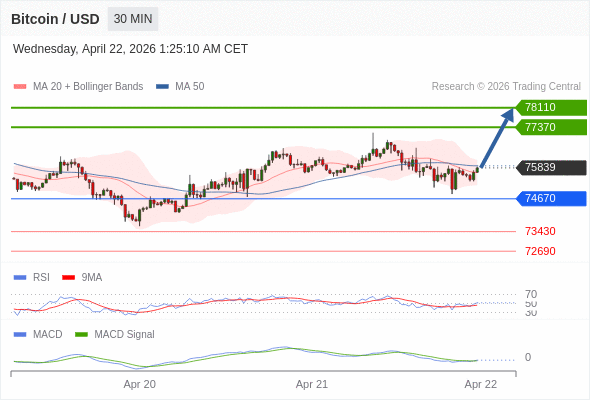
Task: Click the Apr 20 date axis marker
Action: pyautogui.click(x=140, y=384)
